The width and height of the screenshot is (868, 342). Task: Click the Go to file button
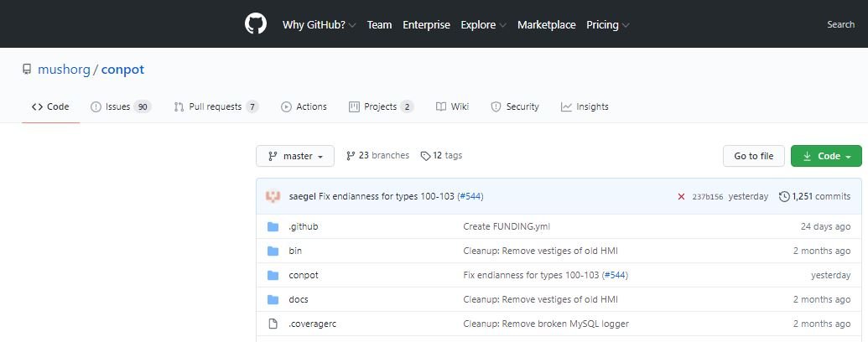pyautogui.click(x=753, y=156)
